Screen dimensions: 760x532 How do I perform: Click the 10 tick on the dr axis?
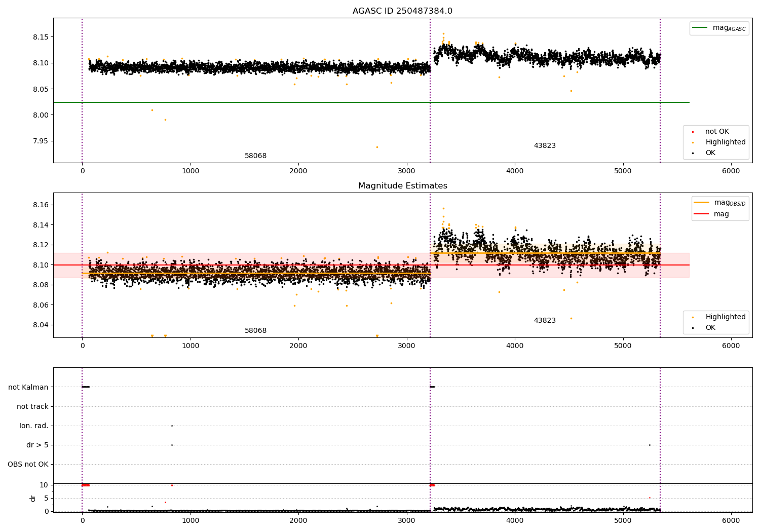pos(44,485)
